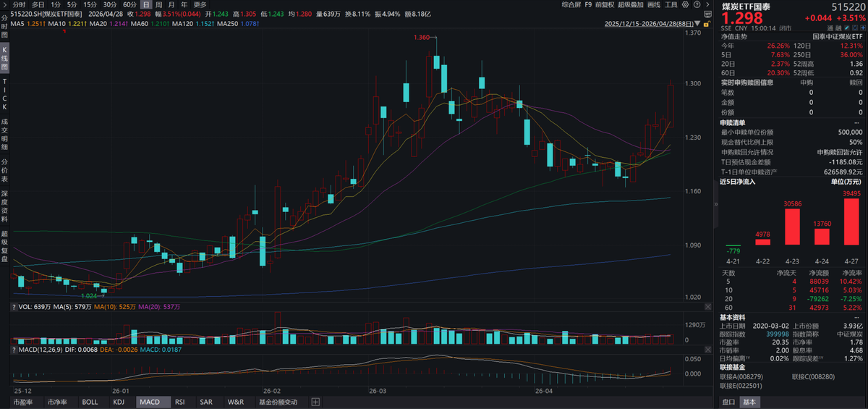This screenshot has height=409, width=868.
Task: Toggle 超级叠加 overlay mode
Action: [631, 4]
